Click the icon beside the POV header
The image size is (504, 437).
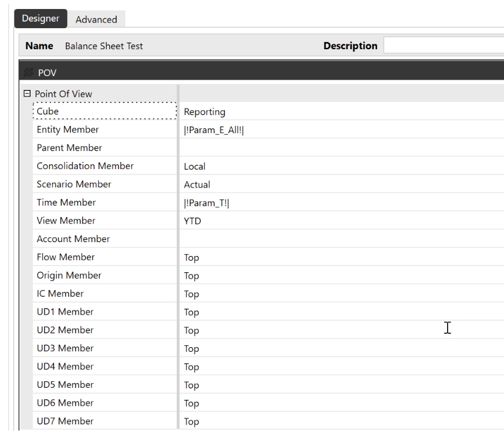pos(26,73)
